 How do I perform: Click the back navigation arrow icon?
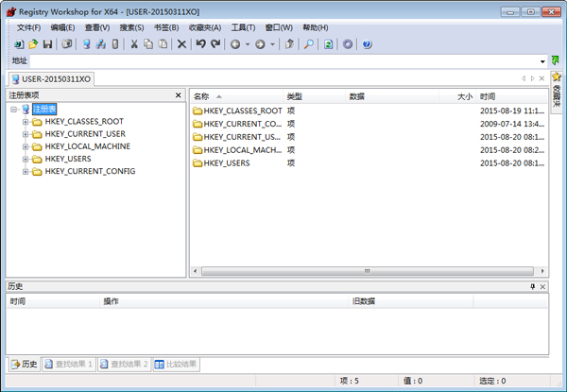click(235, 44)
